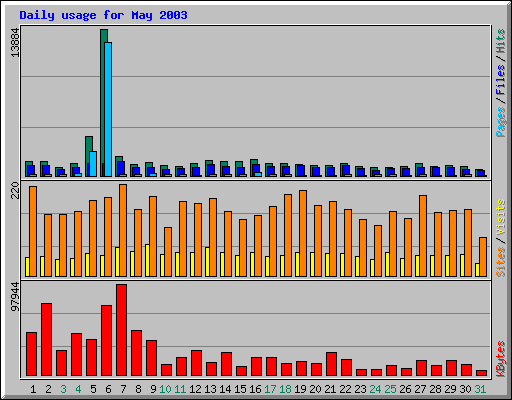Click green weekend day label 31
The image size is (512, 400).
click(480, 389)
